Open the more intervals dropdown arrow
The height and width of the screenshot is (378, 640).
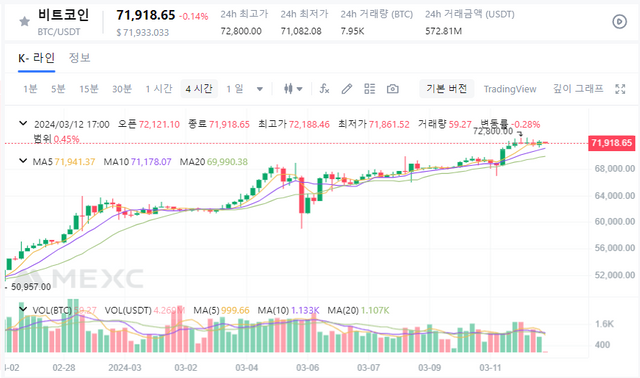pyautogui.click(x=260, y=89)
